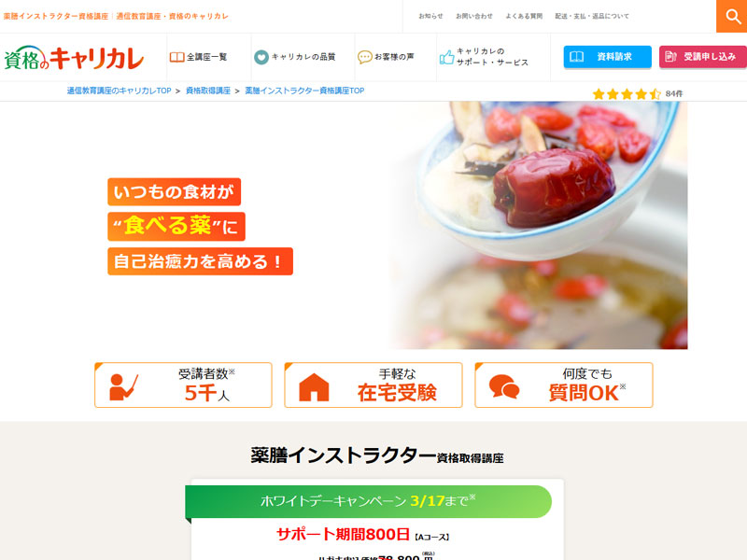The width and height of the screenshot is (747, 560).
Task: Click the heart icon for キャリカレの品質
Action: (261, 57)
